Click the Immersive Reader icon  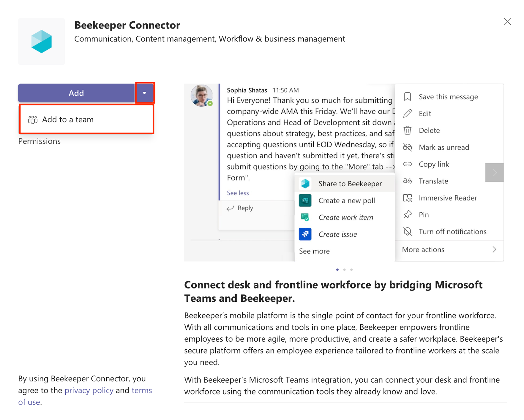[x=407, y=198]
